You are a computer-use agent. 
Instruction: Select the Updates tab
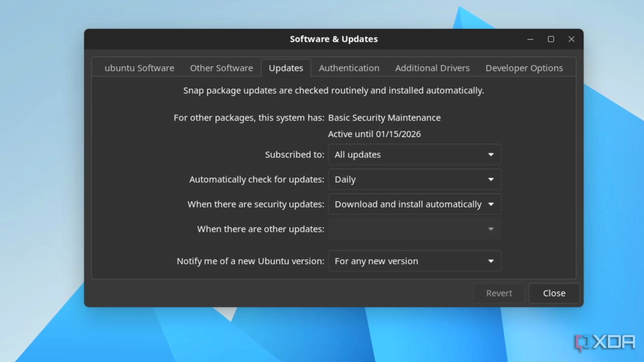click(x=286, y=68)
